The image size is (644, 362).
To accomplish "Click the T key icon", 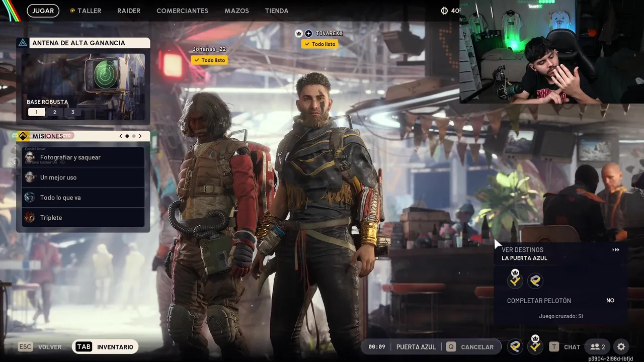I will 554,347.
